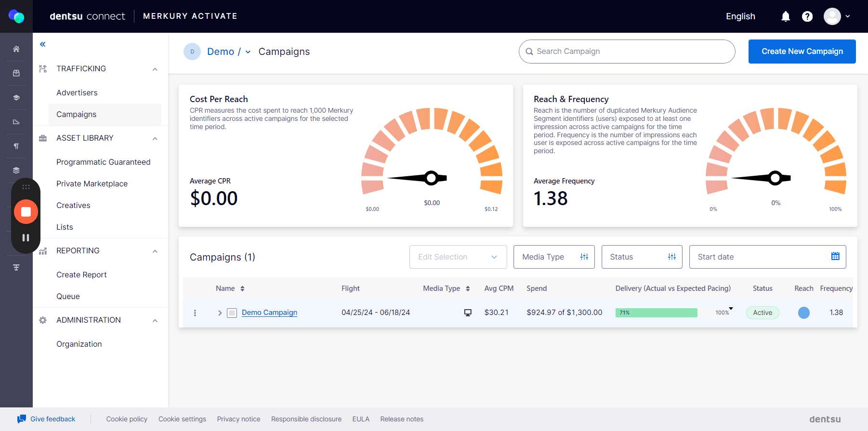
Task: Select the chart icon in the dark rail
Action: pyautogui.click(x=16, y=122)
